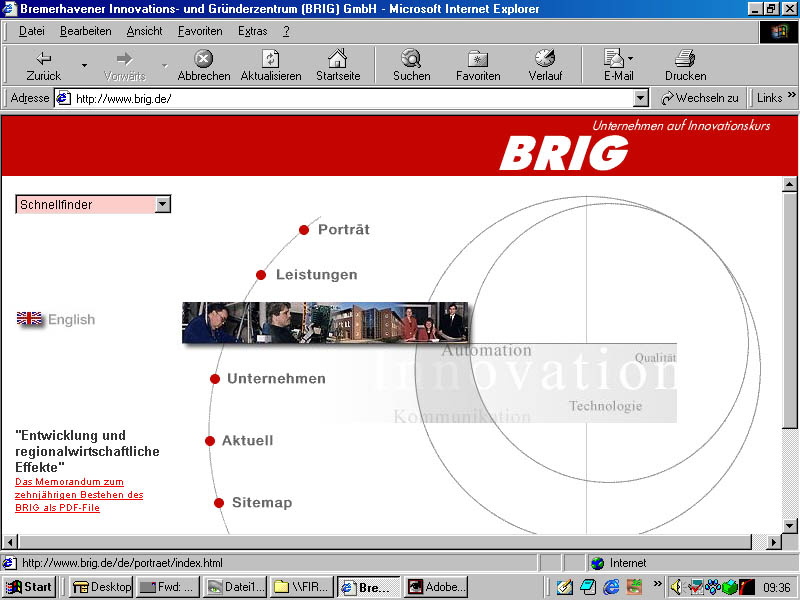Click the vertical scrollbar down arrow

[x=789, y=526]
